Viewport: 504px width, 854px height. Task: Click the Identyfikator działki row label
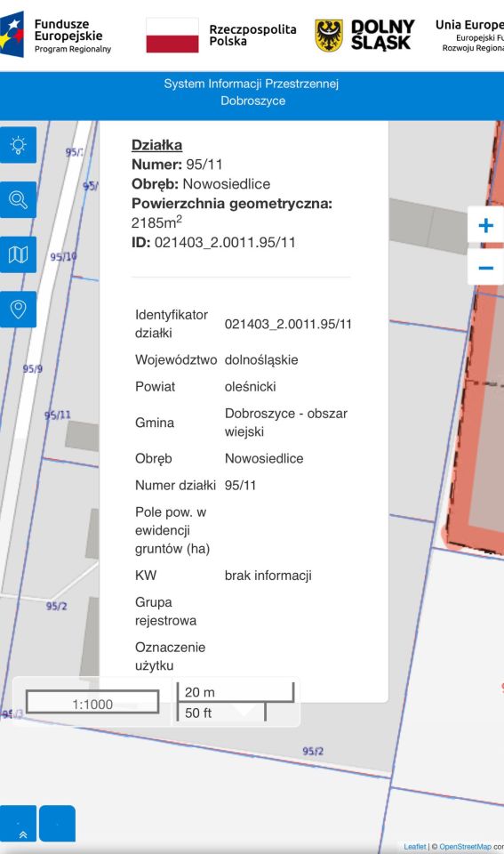point(172,324)
